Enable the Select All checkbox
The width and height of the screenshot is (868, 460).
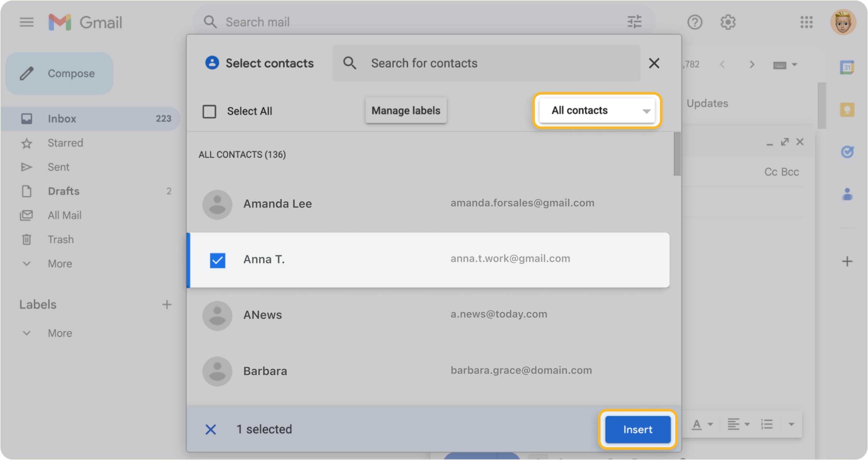point(209,111)
